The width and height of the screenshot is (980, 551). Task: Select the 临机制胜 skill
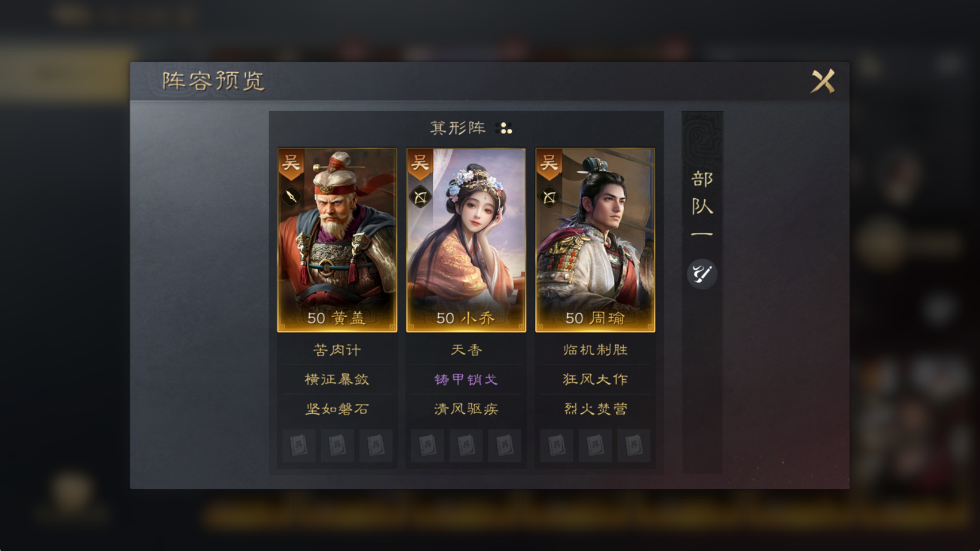tap(595, 350)
